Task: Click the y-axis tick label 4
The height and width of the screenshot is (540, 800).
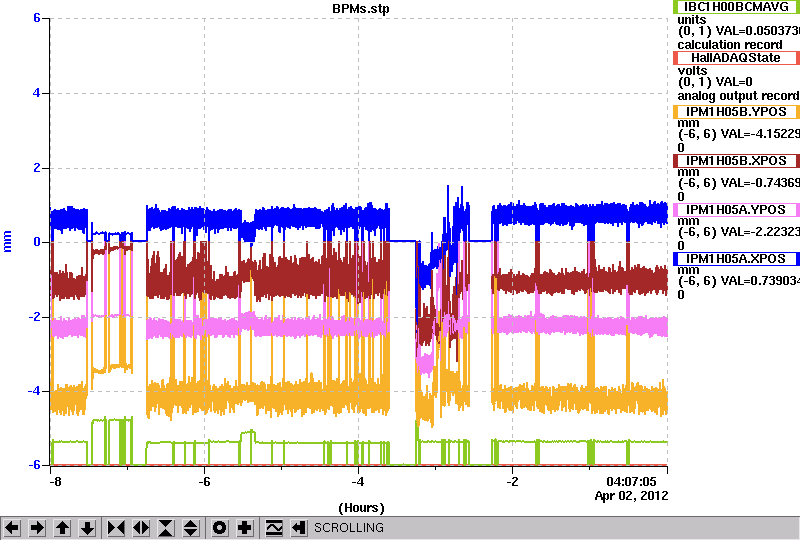Action: coord(37,93)
